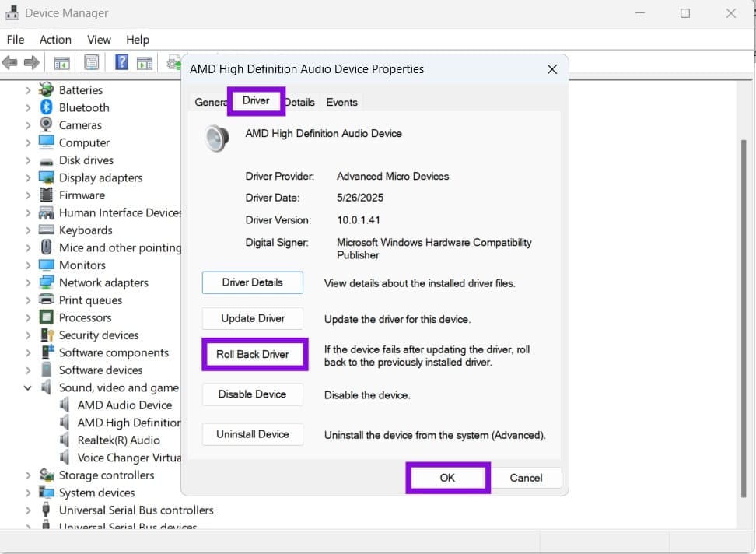The height and width of the screenshot is (554, 756).
Task: Click the Storage controllers icon
Action: 47,475
